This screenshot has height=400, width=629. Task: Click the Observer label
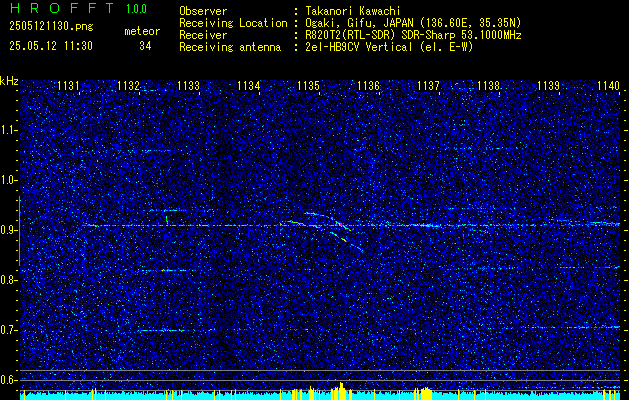point(203,11)
